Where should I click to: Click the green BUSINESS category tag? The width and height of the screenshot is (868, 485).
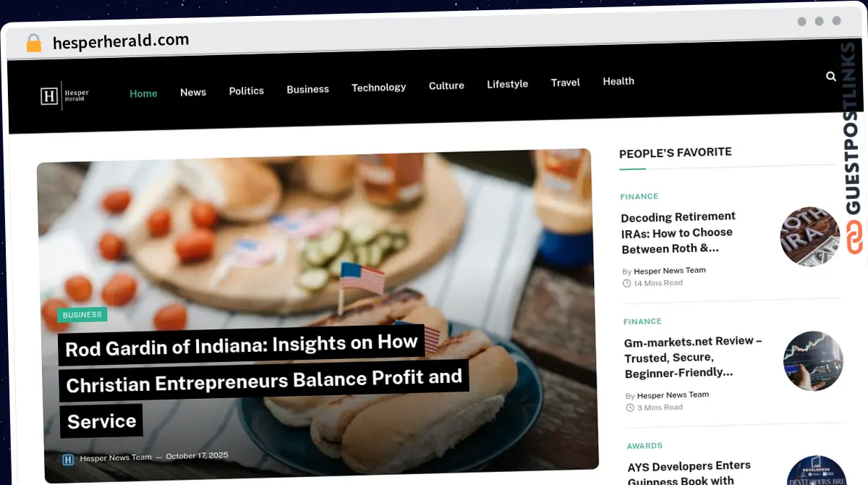(82, 315)
